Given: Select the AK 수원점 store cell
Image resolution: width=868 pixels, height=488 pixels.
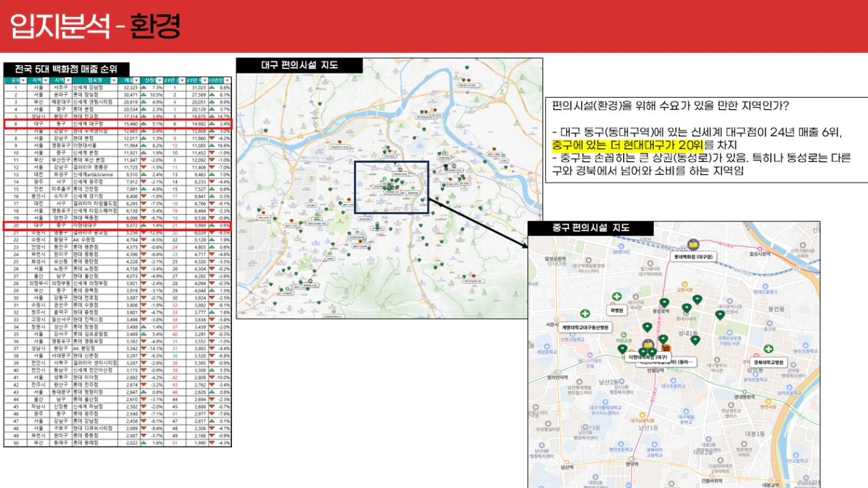Looking at the screenshot, I should tap(96, 240).
